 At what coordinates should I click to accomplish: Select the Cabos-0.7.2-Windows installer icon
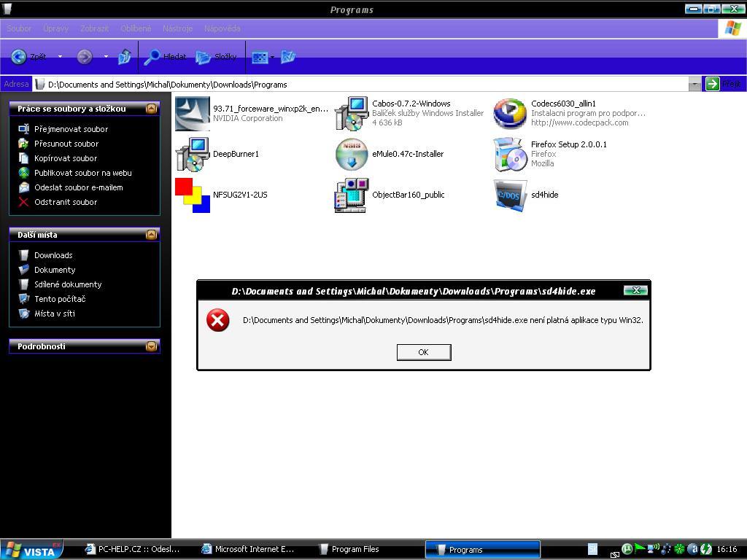(x=351, y=114)
